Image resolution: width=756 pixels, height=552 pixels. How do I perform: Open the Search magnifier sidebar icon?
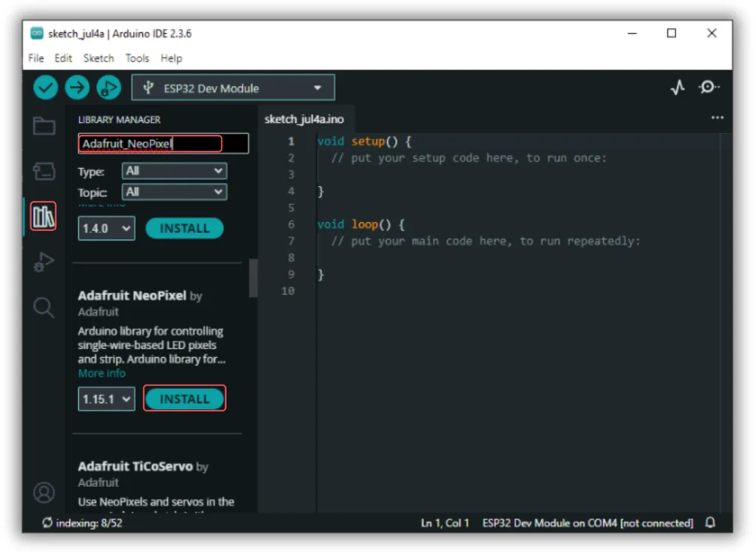tap(44, 308)
